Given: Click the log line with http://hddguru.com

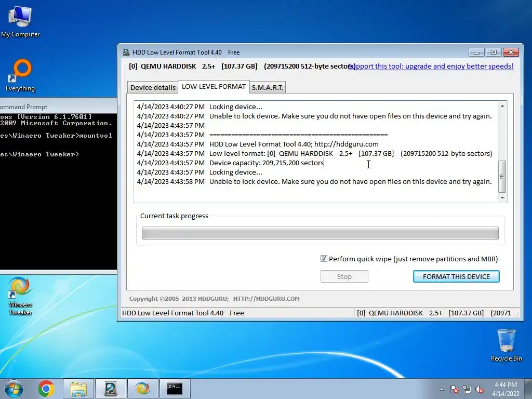Looking at the screenshot, I should 258,144.
